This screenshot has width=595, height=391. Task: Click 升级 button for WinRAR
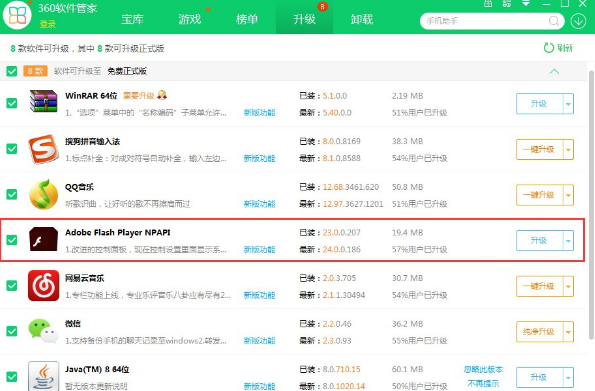pos(539,104)
